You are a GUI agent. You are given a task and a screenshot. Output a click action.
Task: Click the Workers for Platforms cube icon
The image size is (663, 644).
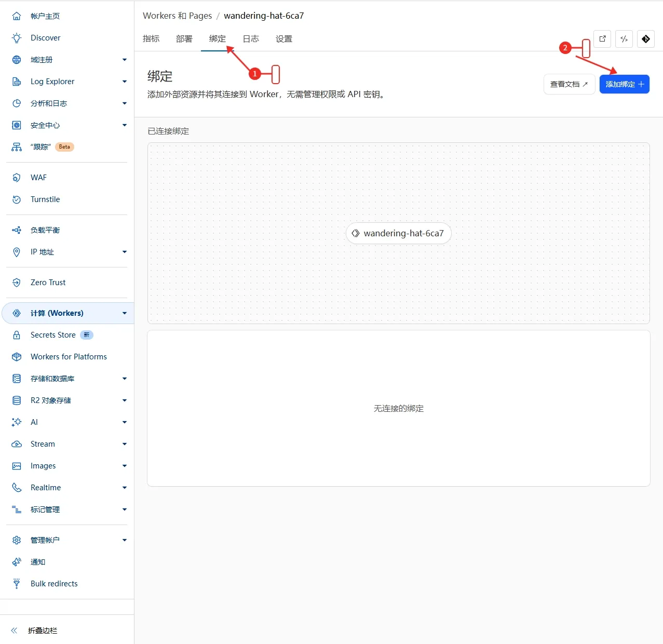pos(17,357)
